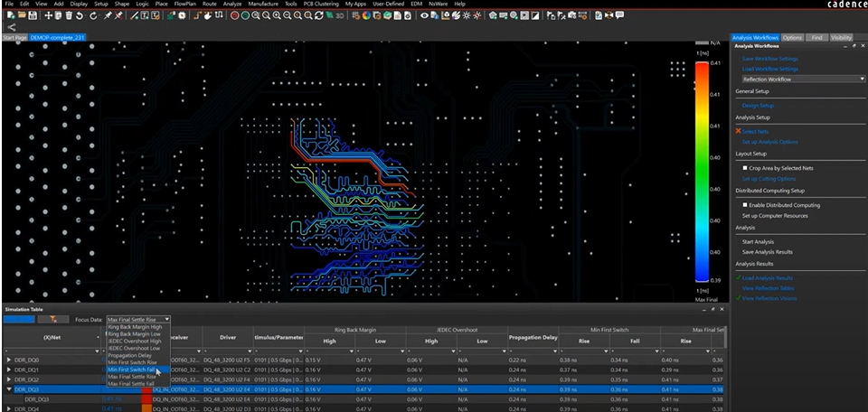Click the Add Connect route icon
Screen dimensions: 868x412
click(197, 15)
